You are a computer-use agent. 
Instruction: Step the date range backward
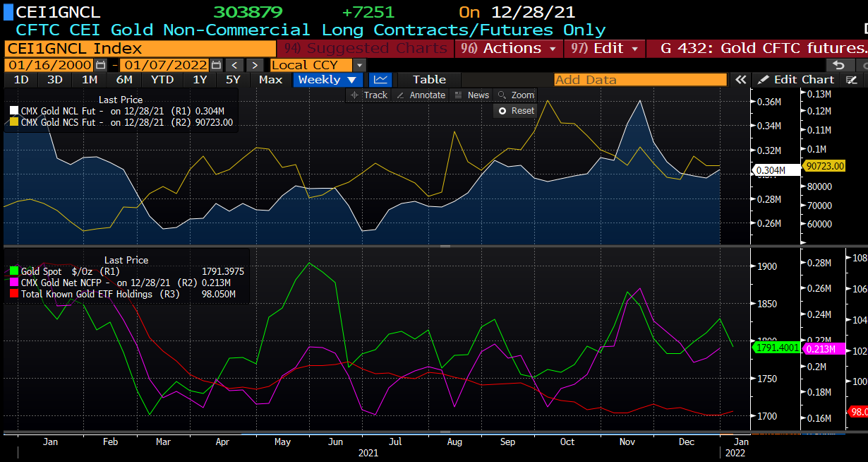pos(235,65)
